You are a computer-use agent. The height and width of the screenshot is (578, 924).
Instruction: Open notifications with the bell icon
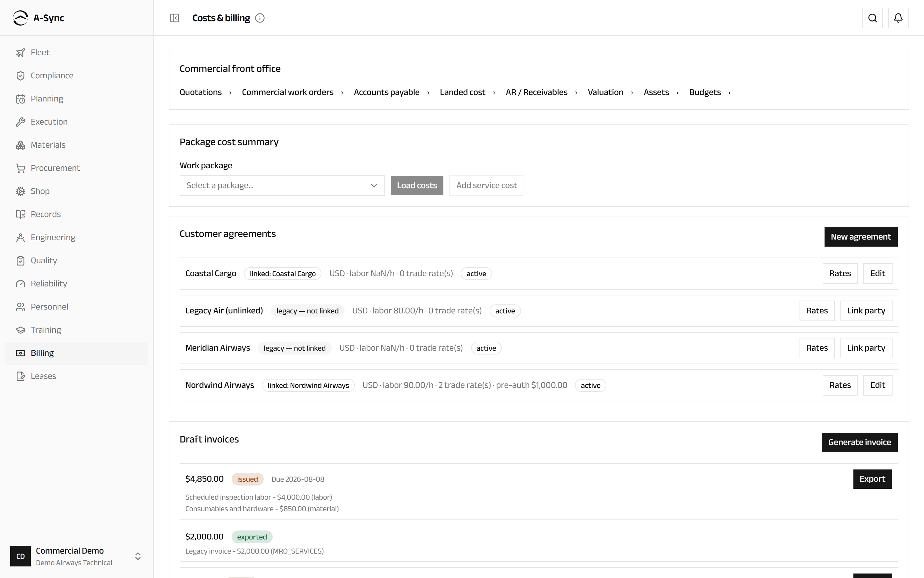pos(898,18)
